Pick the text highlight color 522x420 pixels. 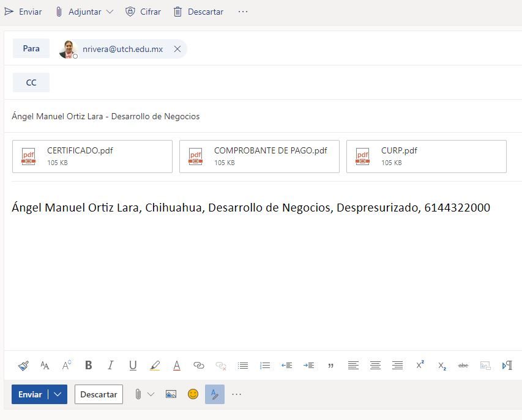pyautogui.click(x=155, y=366)
